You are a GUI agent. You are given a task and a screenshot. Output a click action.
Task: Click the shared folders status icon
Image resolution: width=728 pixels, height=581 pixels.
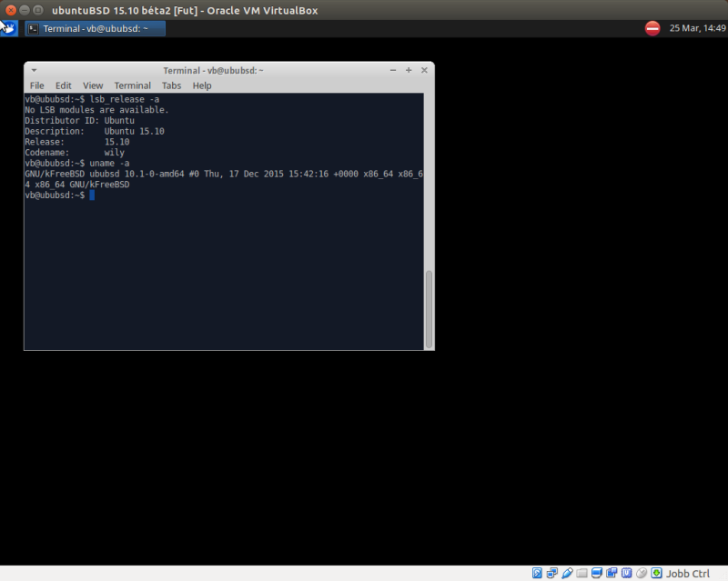pyautogui.click(x=581, y=573)
